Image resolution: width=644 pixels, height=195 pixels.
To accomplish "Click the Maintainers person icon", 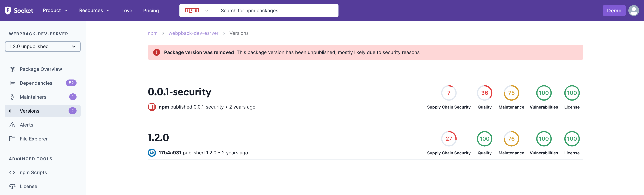I will click(x=12, y=97).
